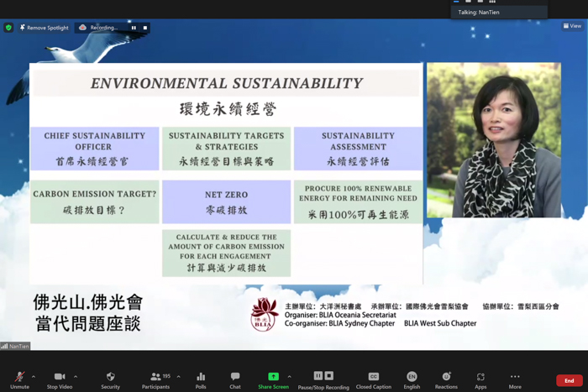The width and height of the screenshot is (588, 392).
Task: Stop Video camera button
Action: click(x=60, y=380)
